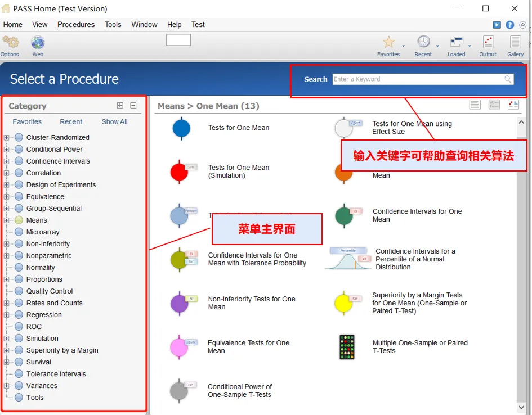
Task: Click the Favorites category link
Action: point(27,121)
